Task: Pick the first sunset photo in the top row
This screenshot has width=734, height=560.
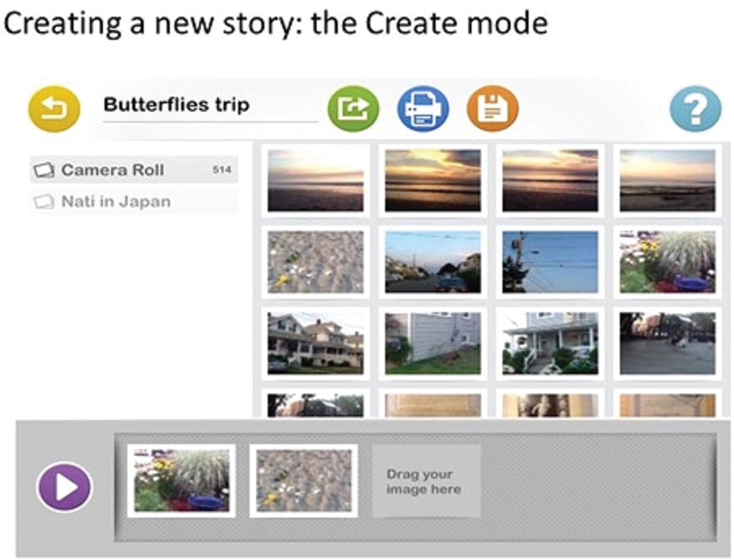Action: pyautogui.click(x=315, y=180)
